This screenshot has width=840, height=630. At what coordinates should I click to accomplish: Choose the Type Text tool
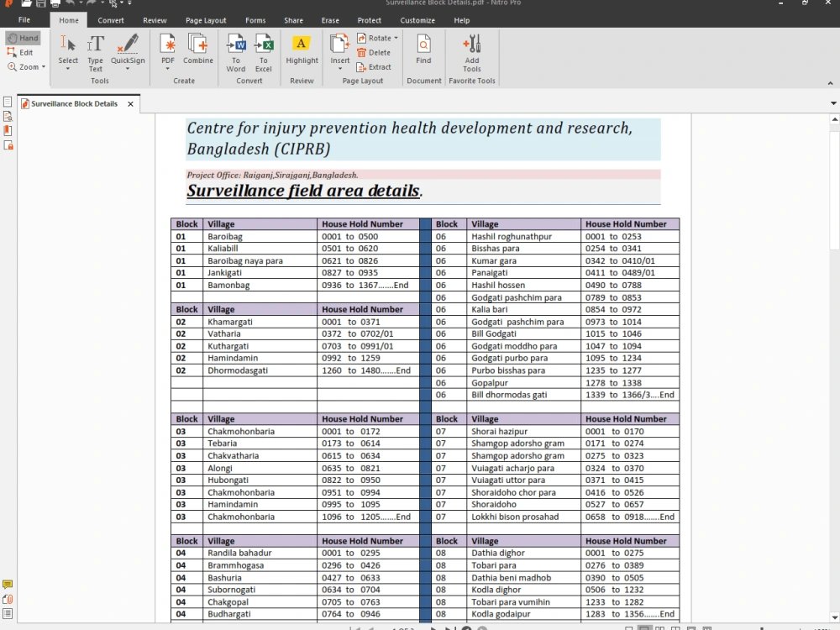point(96,52)
